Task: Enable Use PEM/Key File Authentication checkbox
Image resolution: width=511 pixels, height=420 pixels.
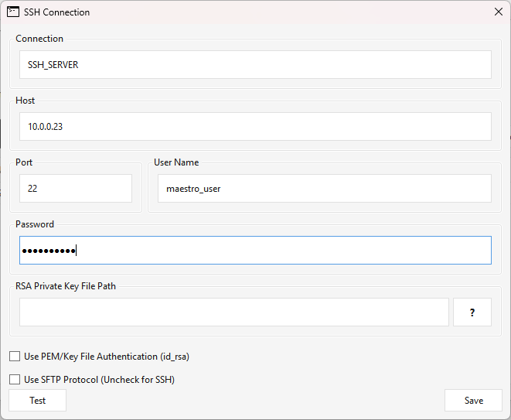Action: tap(15, 357)
